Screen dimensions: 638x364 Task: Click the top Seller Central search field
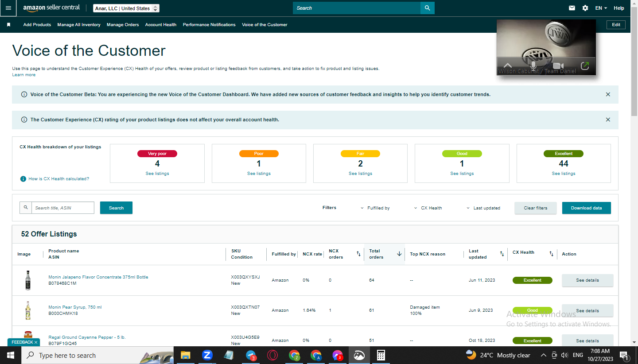(x=357, y=8)
